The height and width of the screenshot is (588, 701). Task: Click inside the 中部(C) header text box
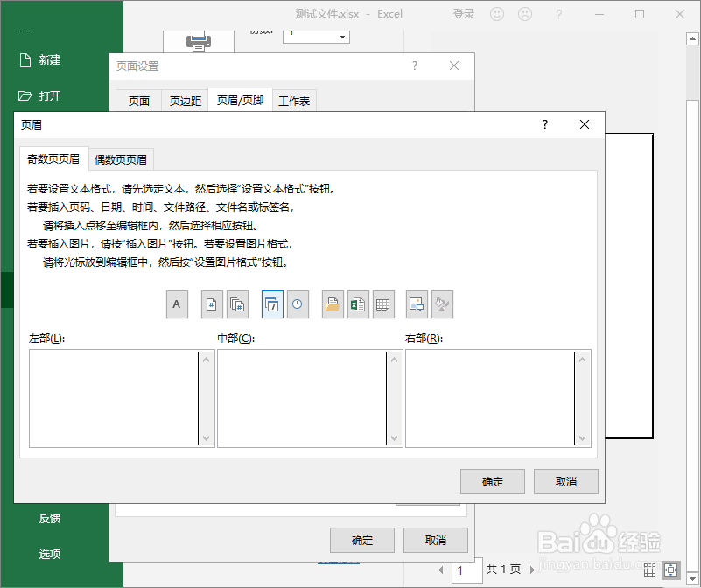click(308, 399)
